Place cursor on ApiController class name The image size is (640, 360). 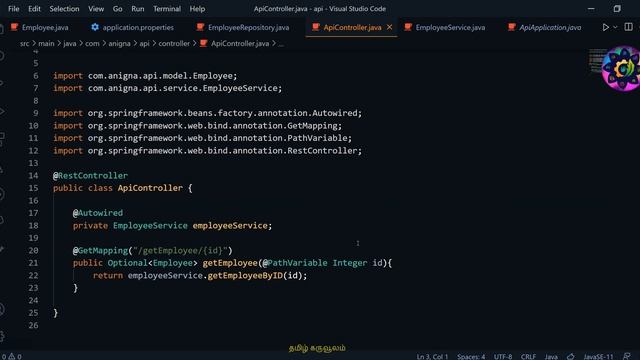(150, 188)
